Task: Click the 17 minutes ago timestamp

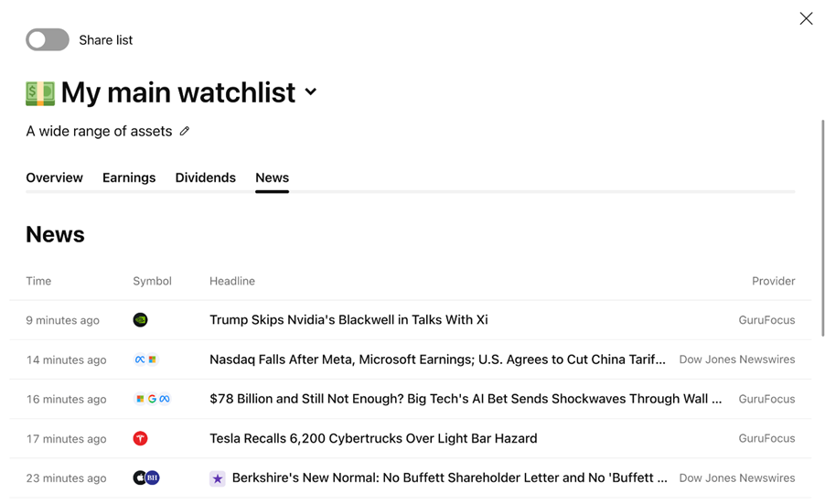Action: [66, 439]
